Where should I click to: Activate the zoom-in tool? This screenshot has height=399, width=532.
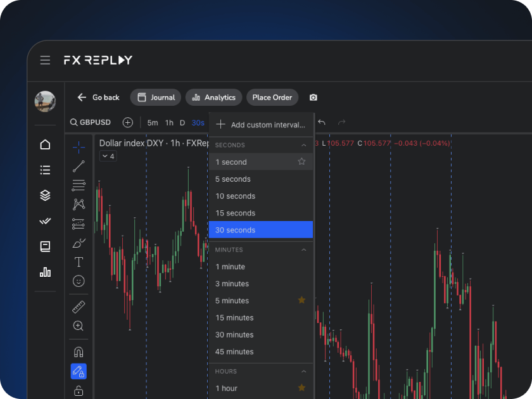[x=79, y=326]
